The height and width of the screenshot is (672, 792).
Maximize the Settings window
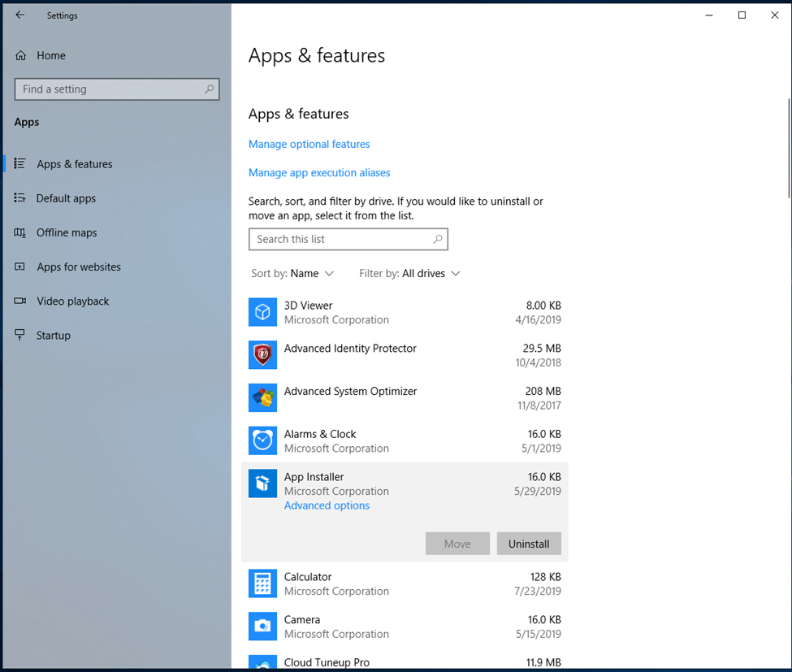(742, 15)
